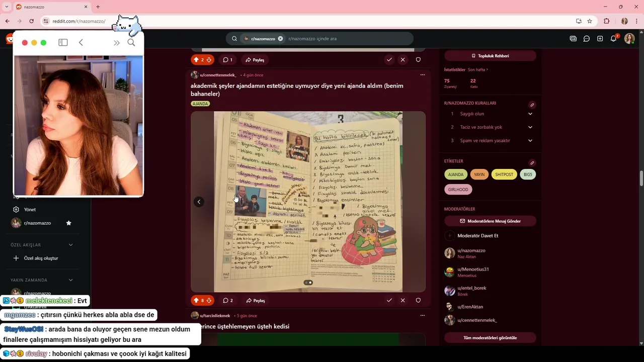Change statistics period Son hafta
This screenshot has width=644, height=362.
click(x=478, y=69)
